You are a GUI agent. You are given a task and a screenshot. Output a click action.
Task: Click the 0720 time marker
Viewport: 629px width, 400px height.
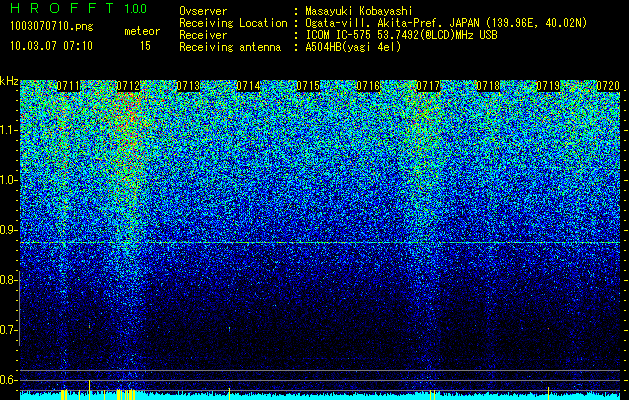point(608,86)
